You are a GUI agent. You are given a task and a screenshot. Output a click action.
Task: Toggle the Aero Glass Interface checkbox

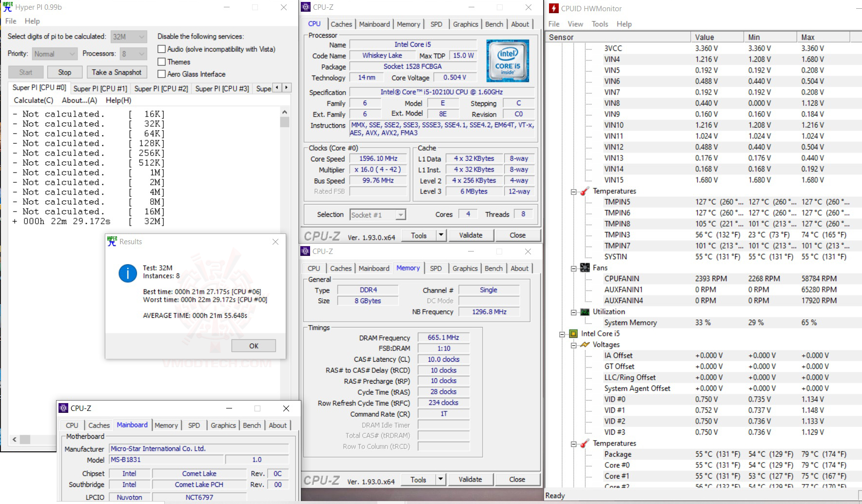(161, 74)
